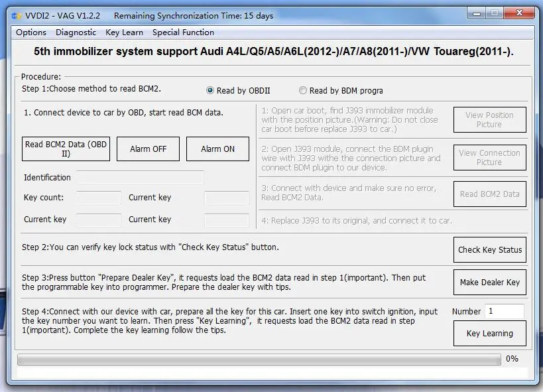
Task: Click the Step 4 key learning instructions
Action: pyautogui.click(x=229, y=321)
